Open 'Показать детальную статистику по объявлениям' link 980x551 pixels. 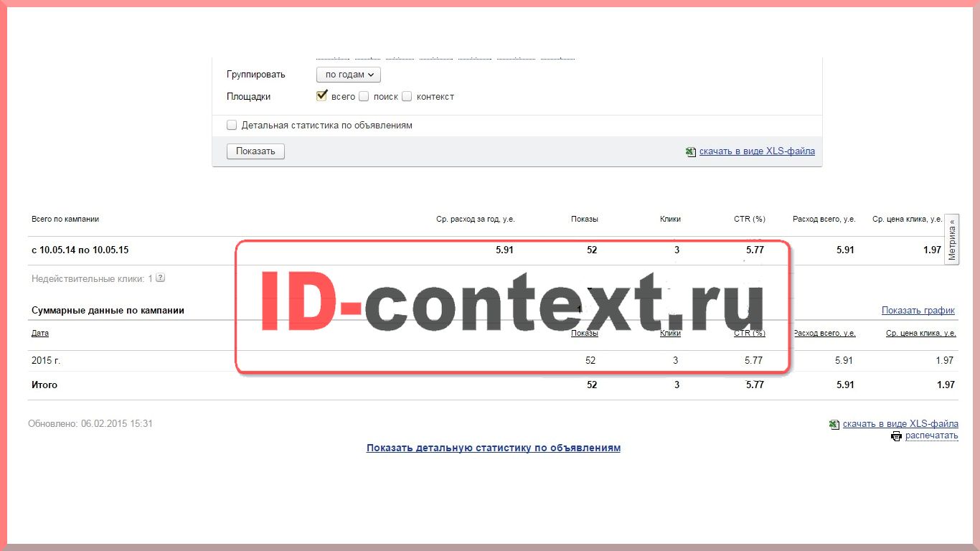pos(494,448)
